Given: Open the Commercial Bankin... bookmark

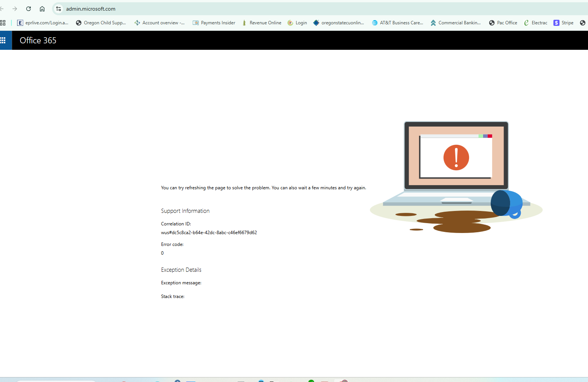Looking at the screenshot, I should [456, 23].
